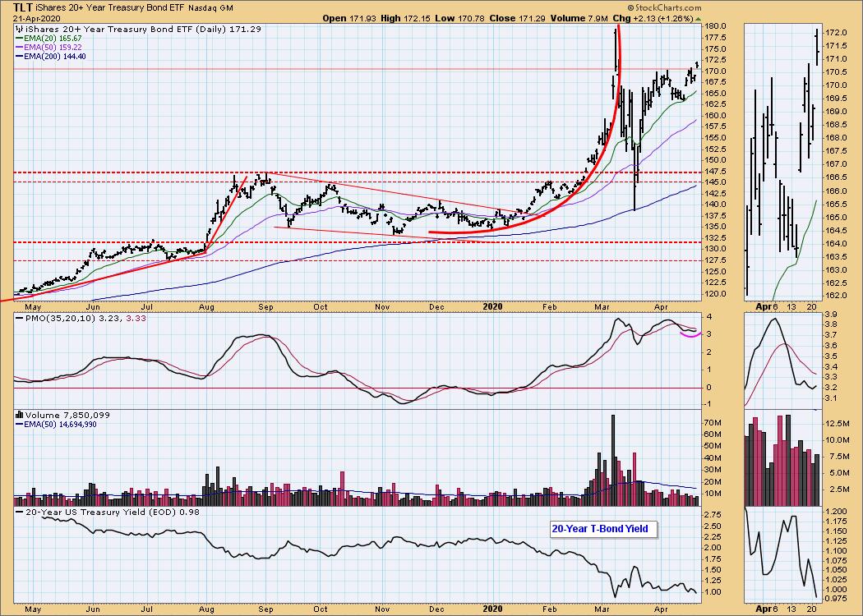Image resolution: width=863 pixels, height=616 pixels.
Task: Click the 10M volume axis label
Action: (713, 493)
